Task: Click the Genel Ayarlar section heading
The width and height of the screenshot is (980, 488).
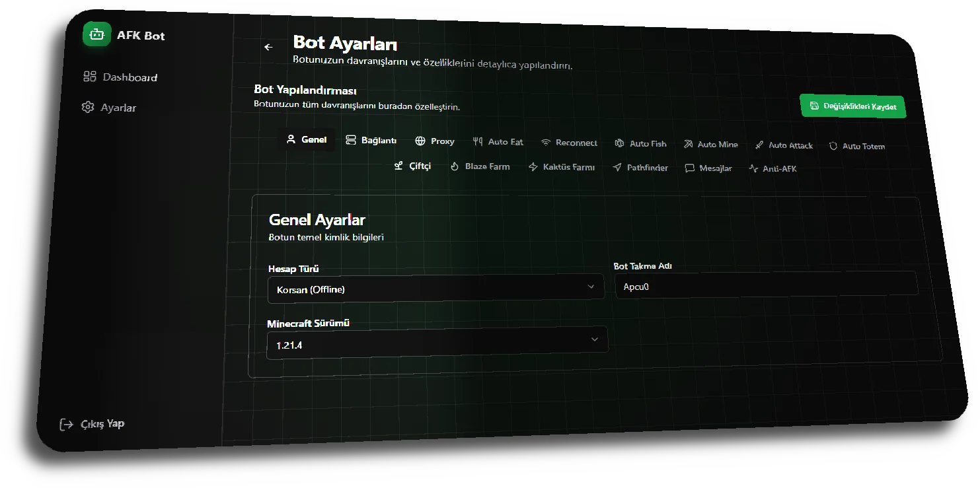Action: [317, 220]
